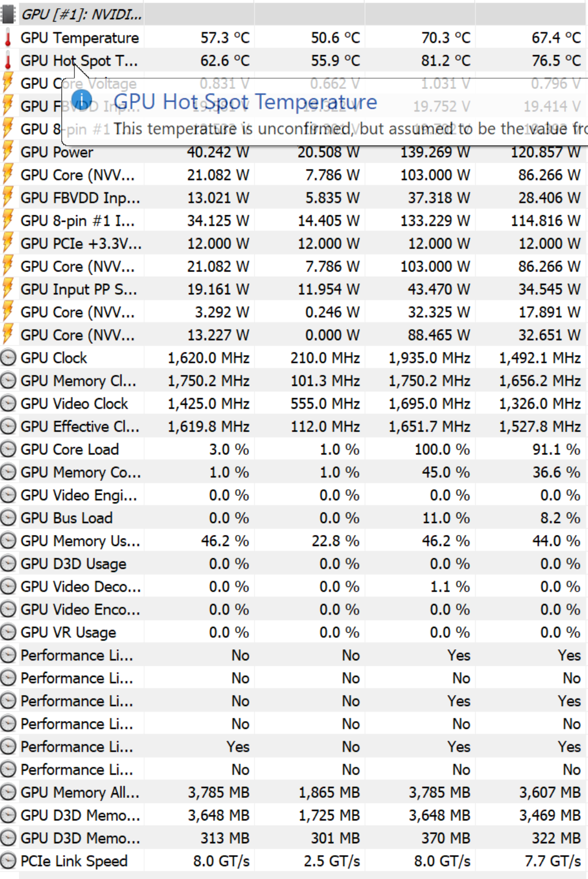The image size is (588, 879).
Task: Select the GPU Hot Spot T... sensor label
Action: [x=79, y=61]
